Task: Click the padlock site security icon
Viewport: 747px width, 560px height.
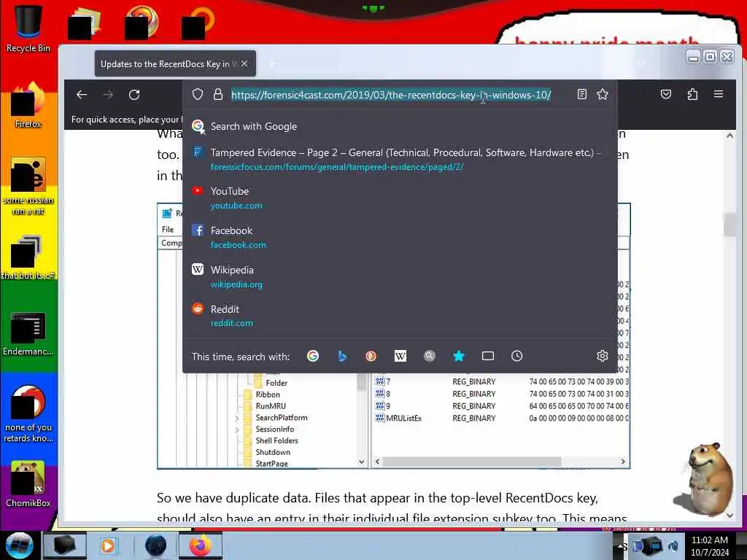Action: point(218,94)
